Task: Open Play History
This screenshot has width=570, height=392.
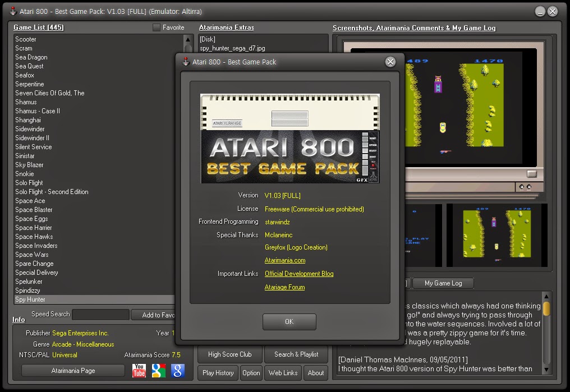Action: [218, 373]
